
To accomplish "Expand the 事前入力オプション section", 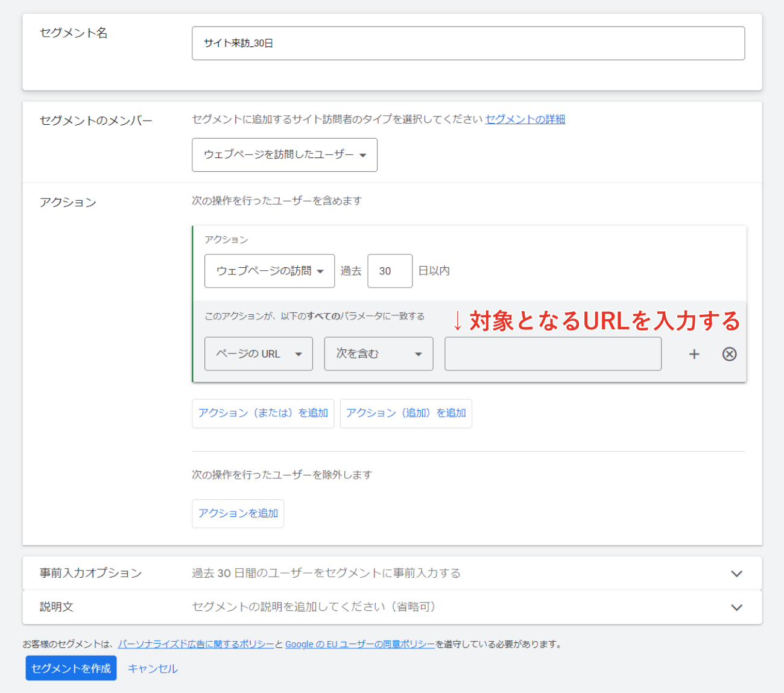I will click(392, 573).
